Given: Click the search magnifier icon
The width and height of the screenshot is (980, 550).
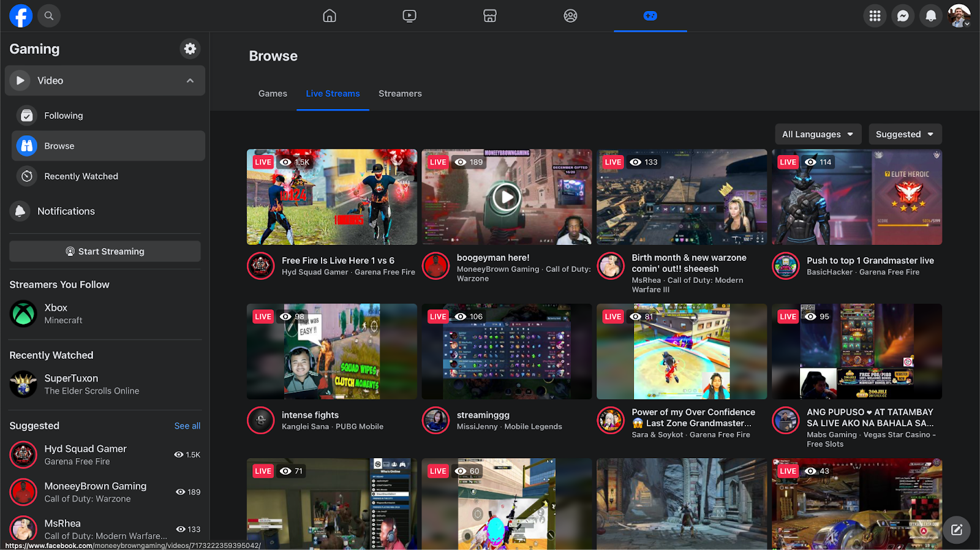Looking at the screenshot, I should point(49,16).
